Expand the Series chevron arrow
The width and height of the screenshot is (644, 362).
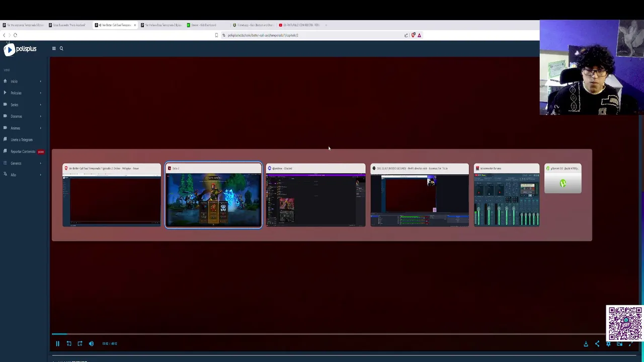41,105
